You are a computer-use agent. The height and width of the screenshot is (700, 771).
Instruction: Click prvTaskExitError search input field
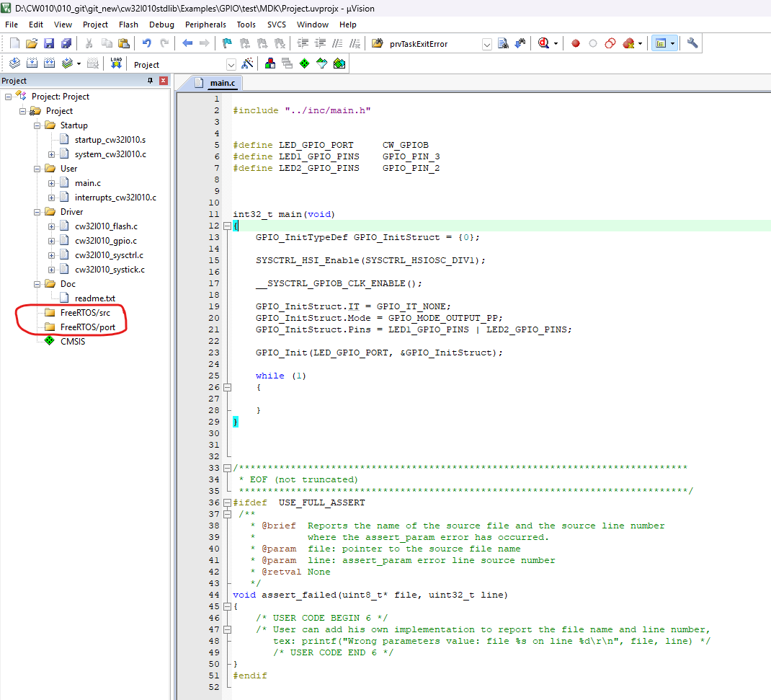434,44
